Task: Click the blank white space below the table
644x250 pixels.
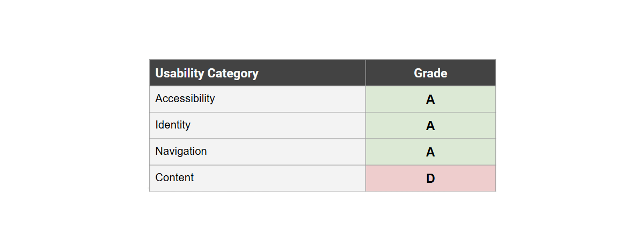Action: 322,220
